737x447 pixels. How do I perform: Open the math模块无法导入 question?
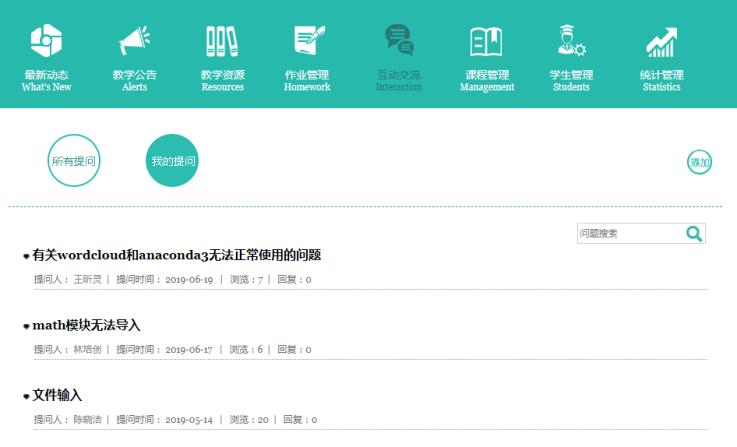87,326
